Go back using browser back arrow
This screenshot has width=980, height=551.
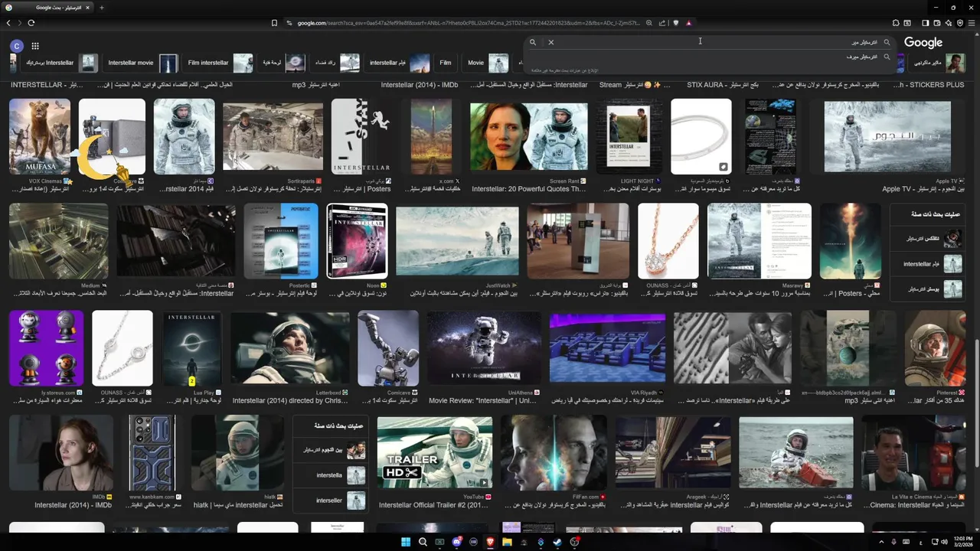(x=8, y=23)
